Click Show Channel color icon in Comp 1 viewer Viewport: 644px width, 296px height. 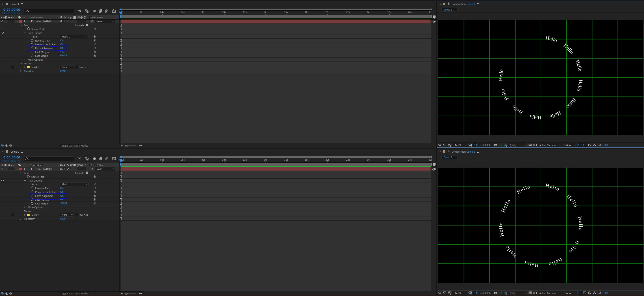coord(506,145)
